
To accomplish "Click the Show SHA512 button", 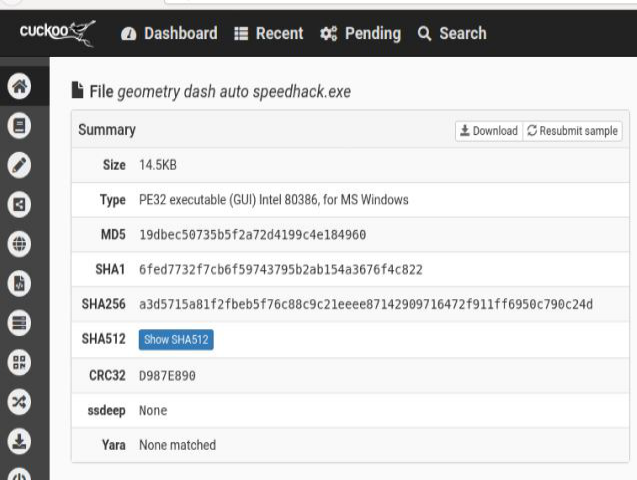I will coord(176,339).
